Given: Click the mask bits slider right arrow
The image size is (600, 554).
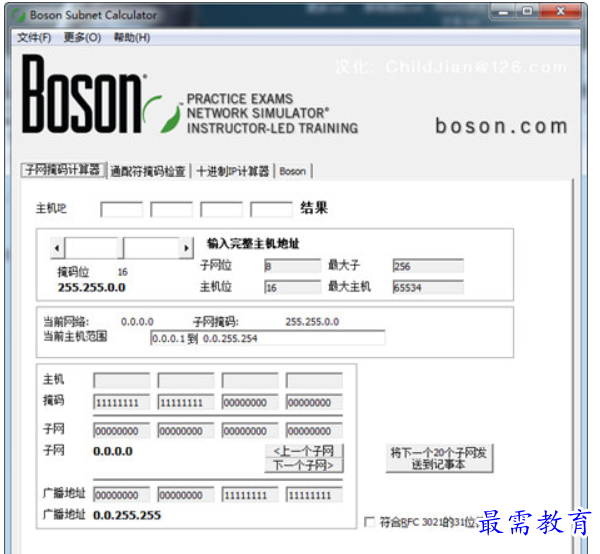Looking at the screenshot, I should point(186,248).
